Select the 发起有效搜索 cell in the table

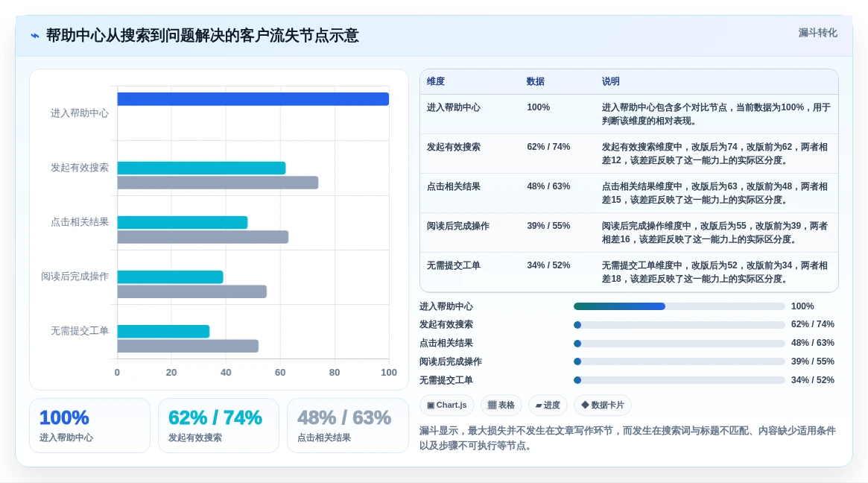[454, 147]
